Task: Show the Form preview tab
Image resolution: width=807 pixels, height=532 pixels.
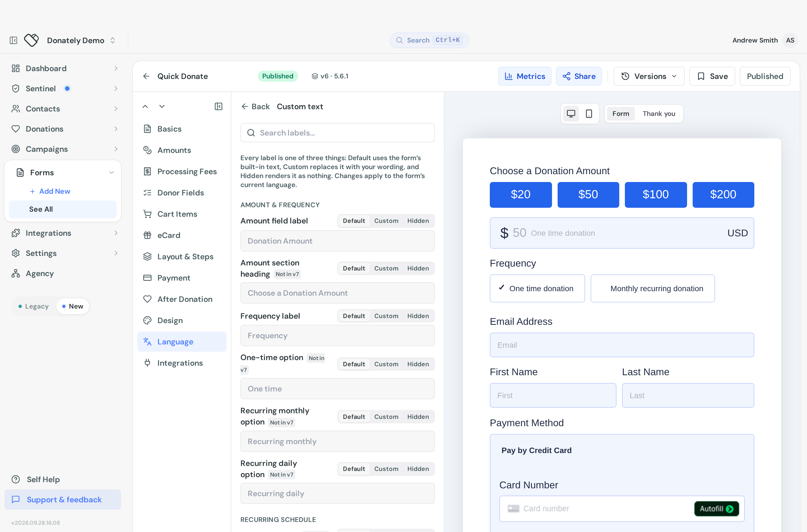Action: [x=621, y=114]
